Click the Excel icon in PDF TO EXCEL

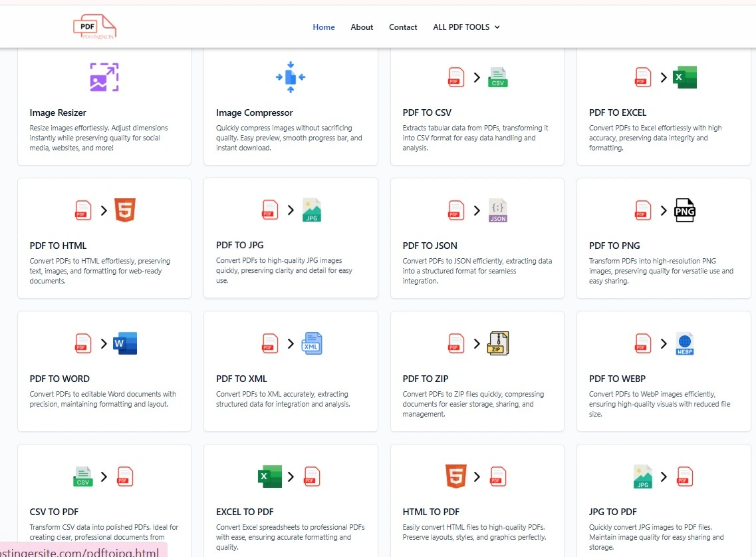click(684, 77)
